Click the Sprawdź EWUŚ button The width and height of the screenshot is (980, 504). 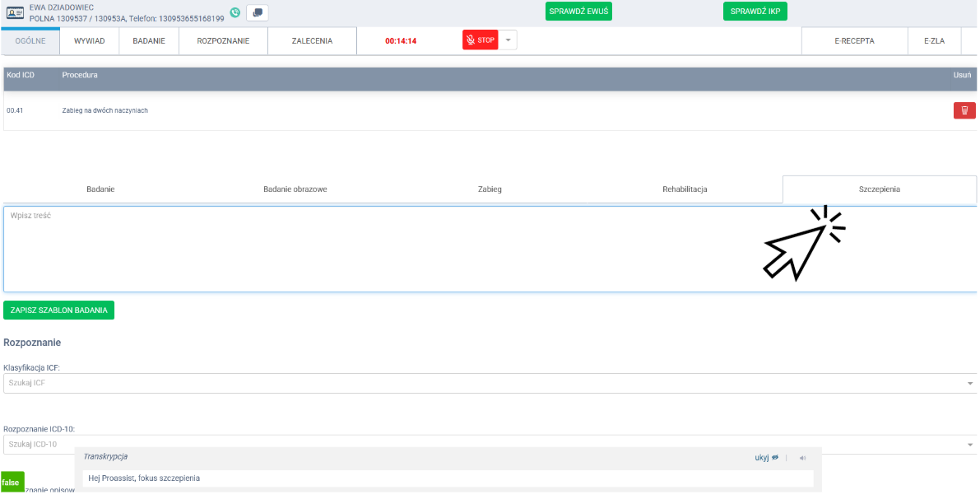(578, 12)
